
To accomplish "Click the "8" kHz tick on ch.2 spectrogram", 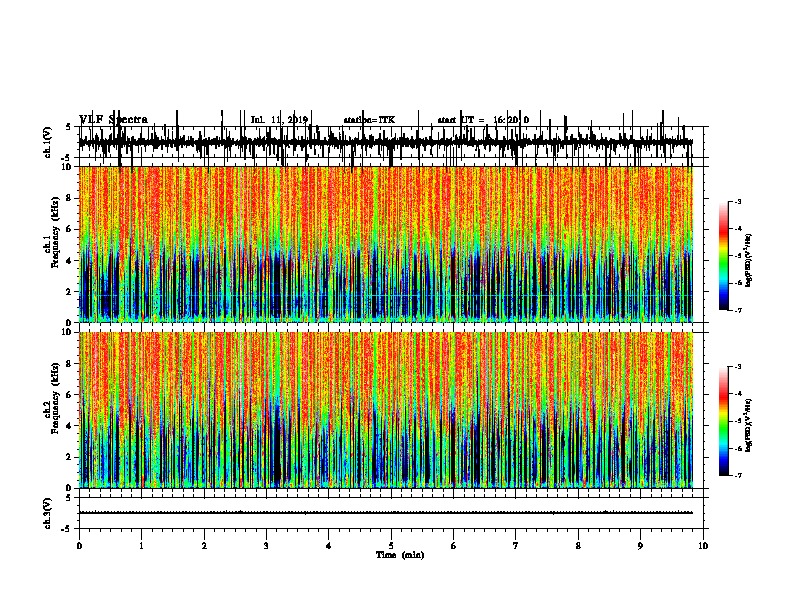I will click(x=70, y=364).
